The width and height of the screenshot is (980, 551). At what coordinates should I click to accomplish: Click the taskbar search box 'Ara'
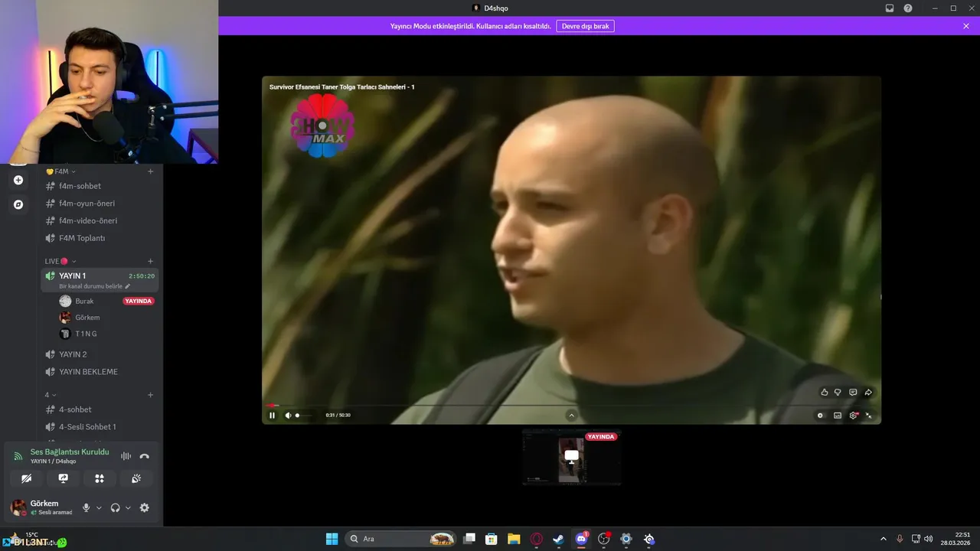(400, 539)
